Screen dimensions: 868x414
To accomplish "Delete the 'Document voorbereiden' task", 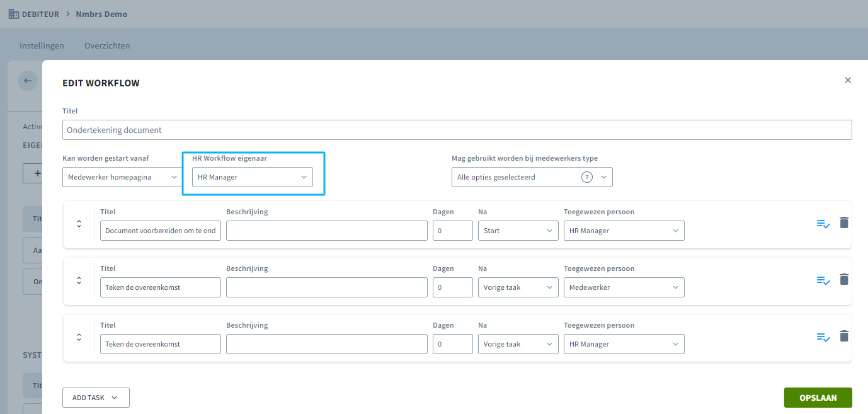I will [844, 222].
